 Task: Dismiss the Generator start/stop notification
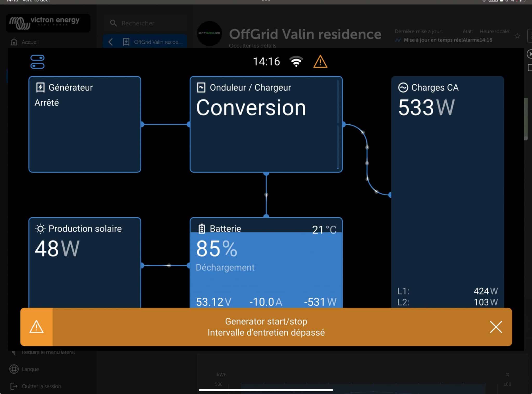pos(496,327)
